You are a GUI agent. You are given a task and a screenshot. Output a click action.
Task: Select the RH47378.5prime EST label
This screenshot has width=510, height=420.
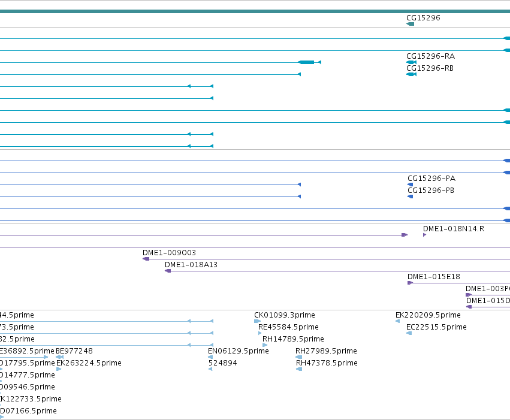pos(327,363)
